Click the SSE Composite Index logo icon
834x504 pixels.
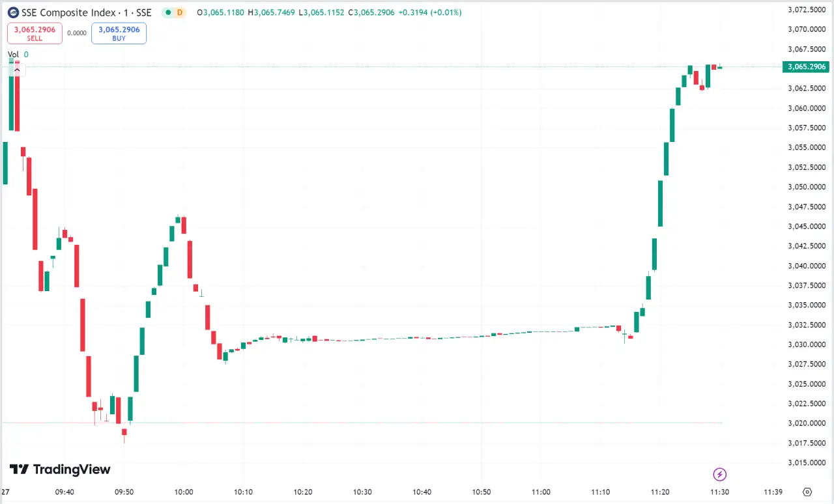(13, 12)
